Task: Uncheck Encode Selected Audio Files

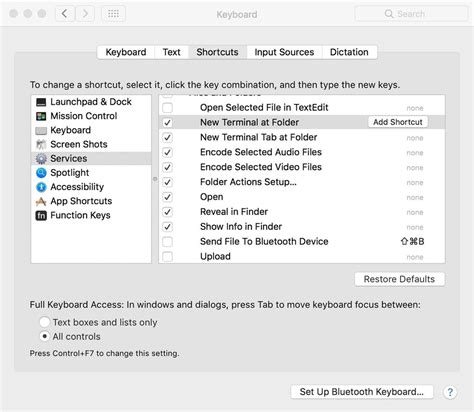Action: tap(167, 152)
